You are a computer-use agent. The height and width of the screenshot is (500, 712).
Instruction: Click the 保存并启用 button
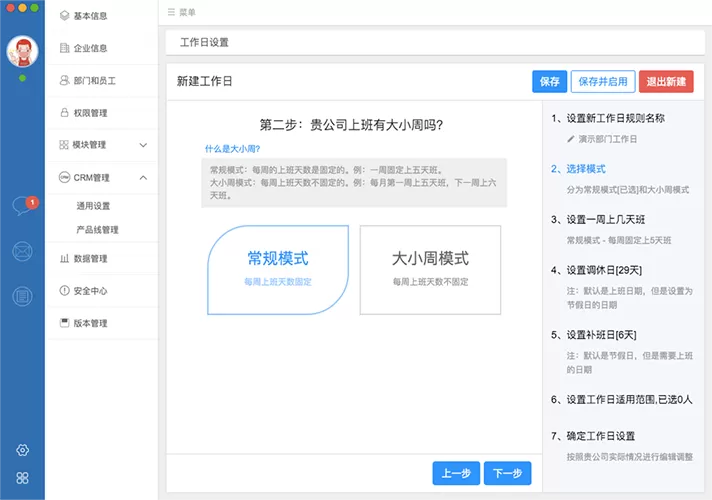[603, 82]
